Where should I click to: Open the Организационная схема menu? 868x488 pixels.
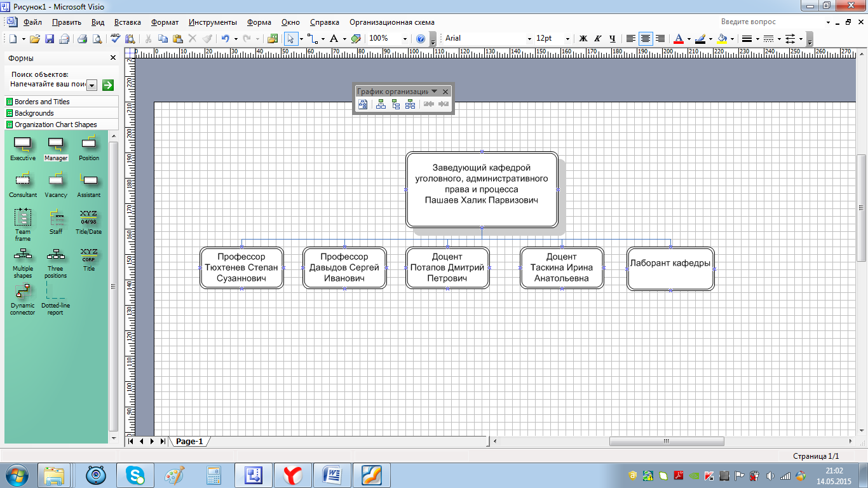point(391,22)
